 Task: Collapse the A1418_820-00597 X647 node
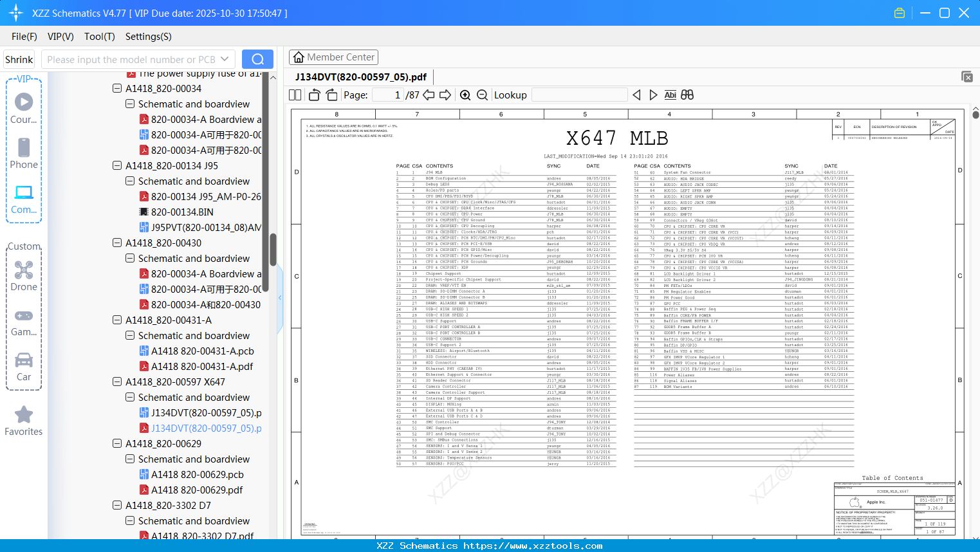tap(117, 382)
